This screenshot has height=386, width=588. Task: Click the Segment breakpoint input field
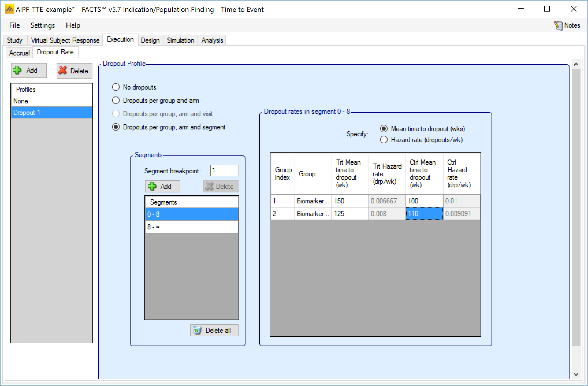coord(224,170)
